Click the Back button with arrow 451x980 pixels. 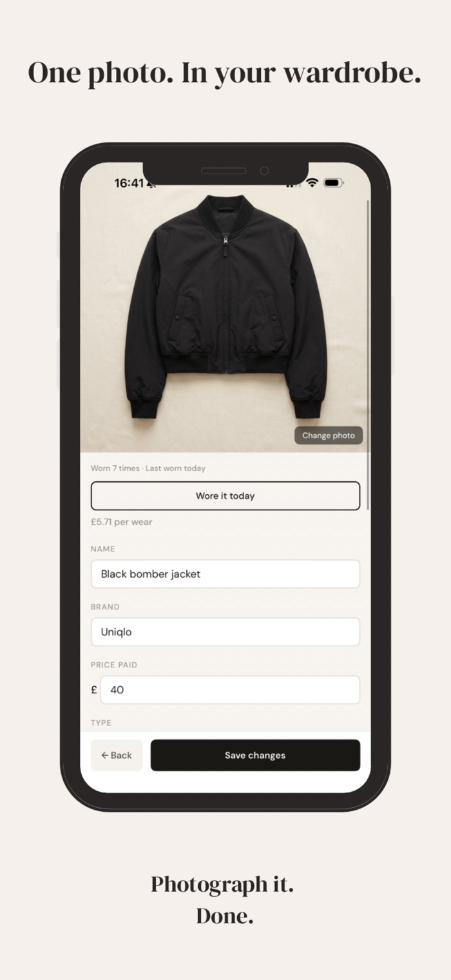tap(117, 755)
